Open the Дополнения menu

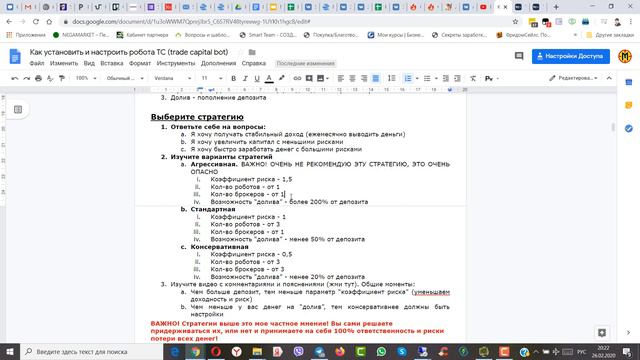coord(218,63)
